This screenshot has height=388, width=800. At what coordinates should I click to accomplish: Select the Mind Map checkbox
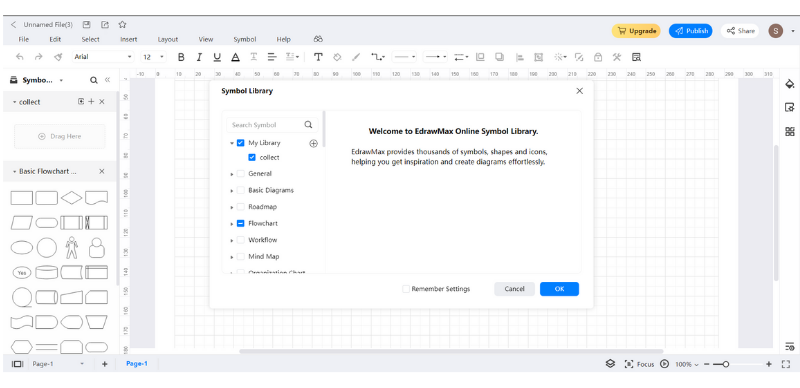pos(240,257)
